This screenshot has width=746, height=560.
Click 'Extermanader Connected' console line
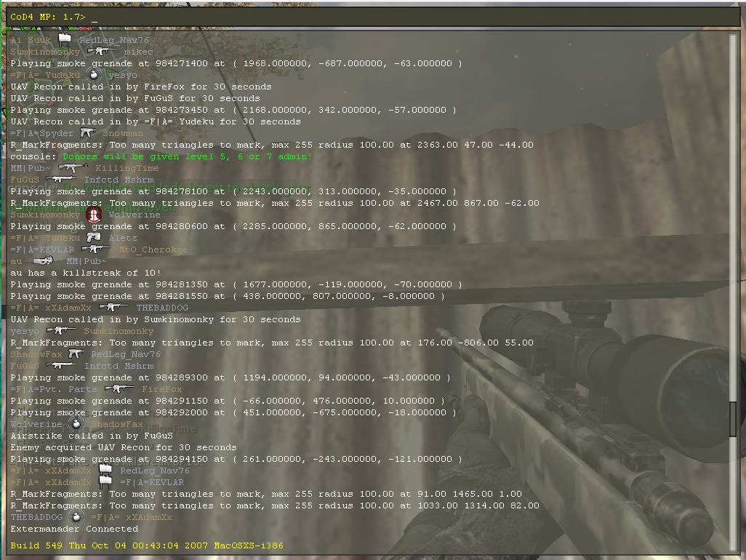[74, 529]
